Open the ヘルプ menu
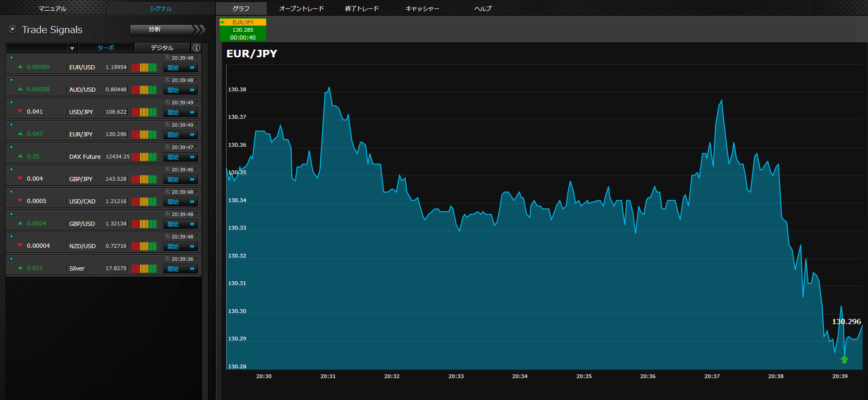868x400 pixels. click(483, 8)
